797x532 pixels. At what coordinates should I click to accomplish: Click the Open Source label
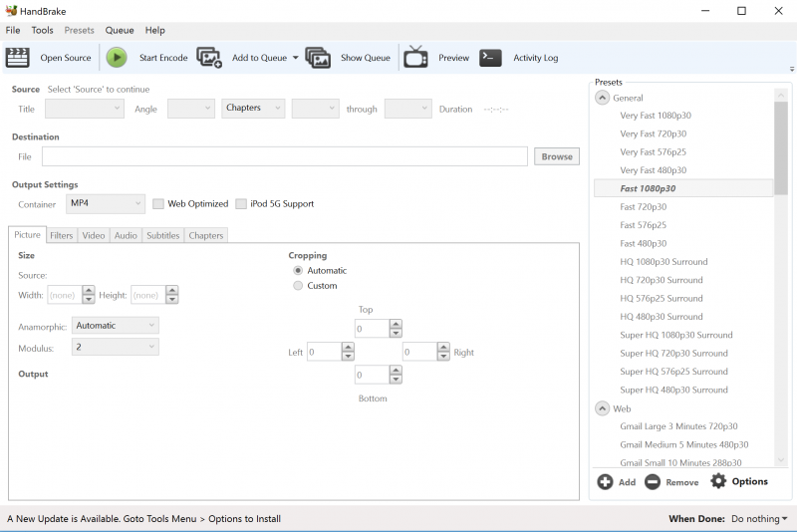point(66,58)
